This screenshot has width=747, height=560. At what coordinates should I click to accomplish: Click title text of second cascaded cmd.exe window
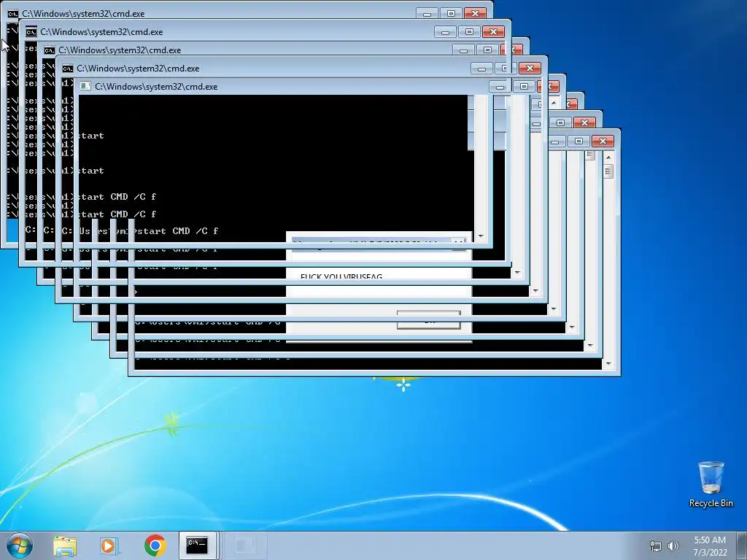(101, 32)
